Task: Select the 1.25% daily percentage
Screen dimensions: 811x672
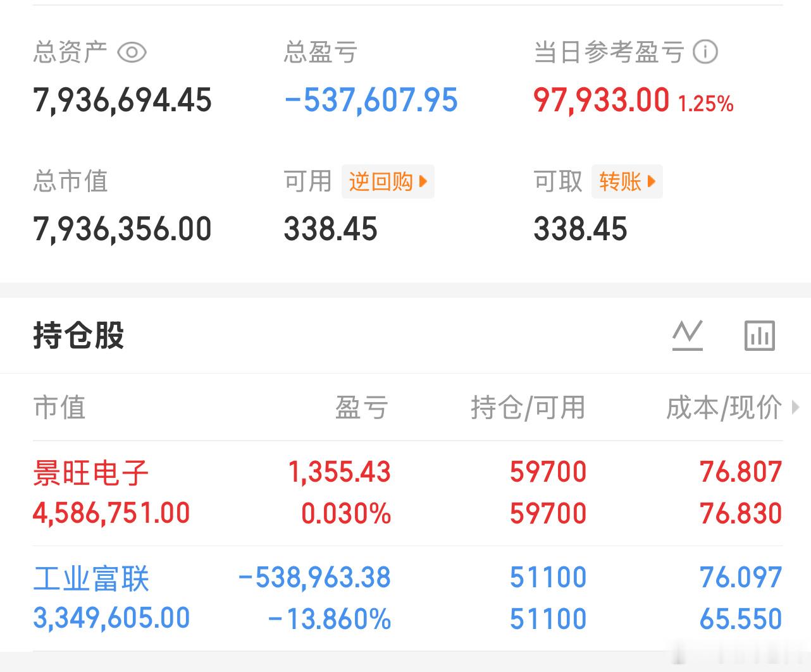Action: coord(705,103)
